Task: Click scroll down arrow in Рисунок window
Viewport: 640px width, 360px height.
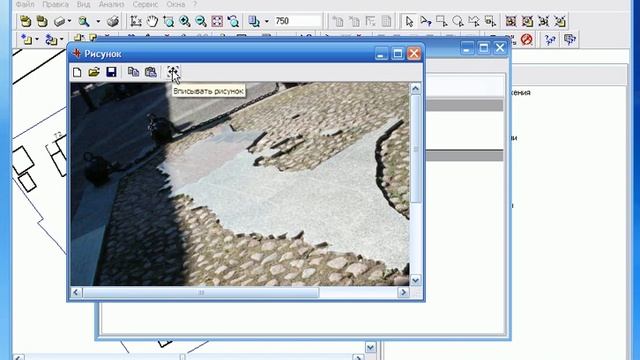Action: tap(415, 280)
